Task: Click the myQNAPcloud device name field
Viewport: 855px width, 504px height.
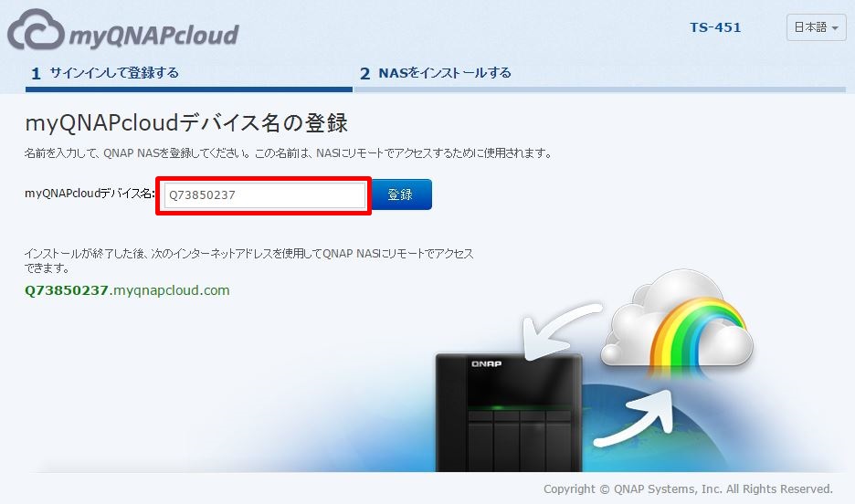Action: [265, 195]
